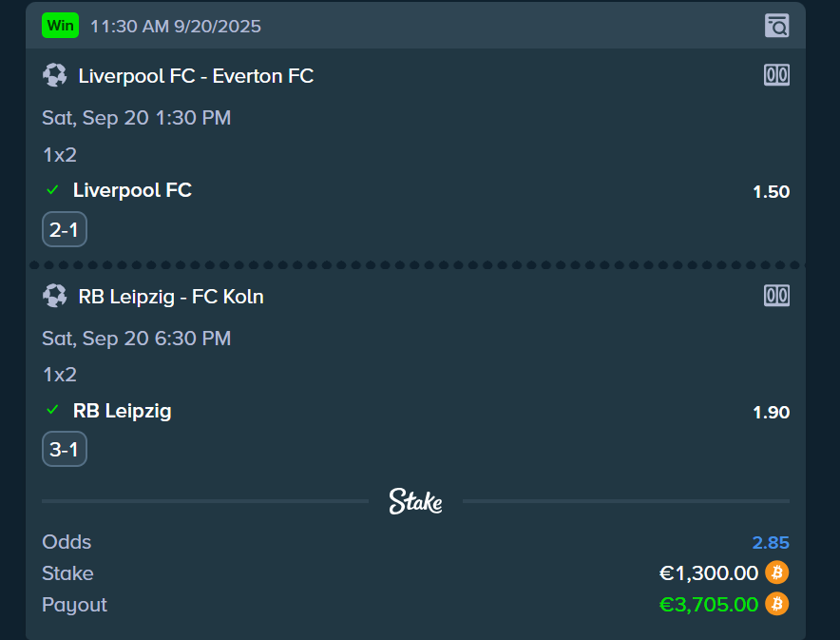This screenshot has height=640, width=840.
Task: Click the green Win status badge
Action: pos(60,26)
